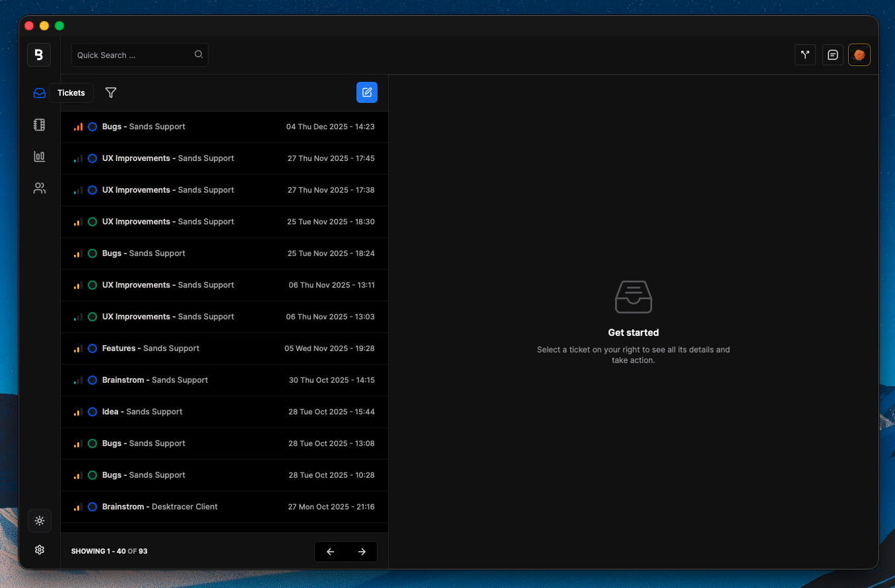Click the filter funnel icon
The width and height of the screenshot is (895, 588).
point(111,93)
